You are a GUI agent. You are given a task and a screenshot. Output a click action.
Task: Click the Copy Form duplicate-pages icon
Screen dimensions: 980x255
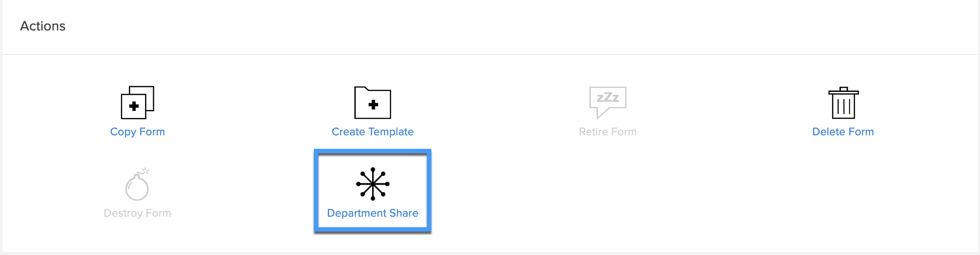[x=137, y=102]
